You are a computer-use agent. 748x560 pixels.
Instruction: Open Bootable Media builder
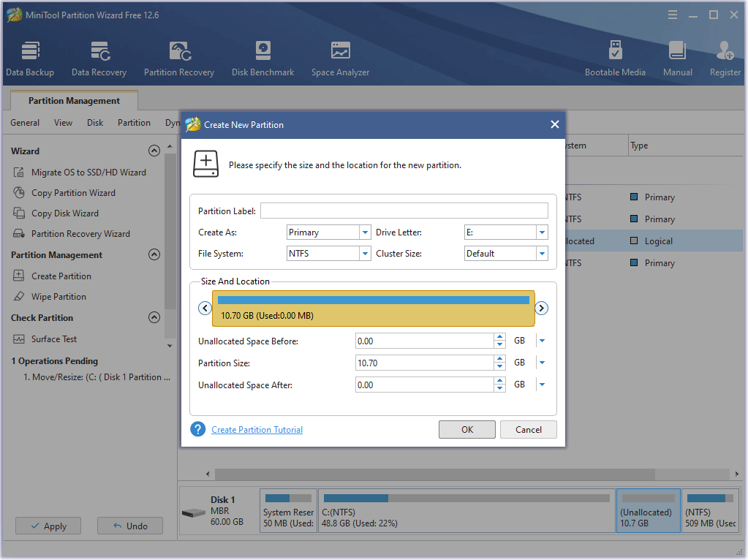[615, 59]
